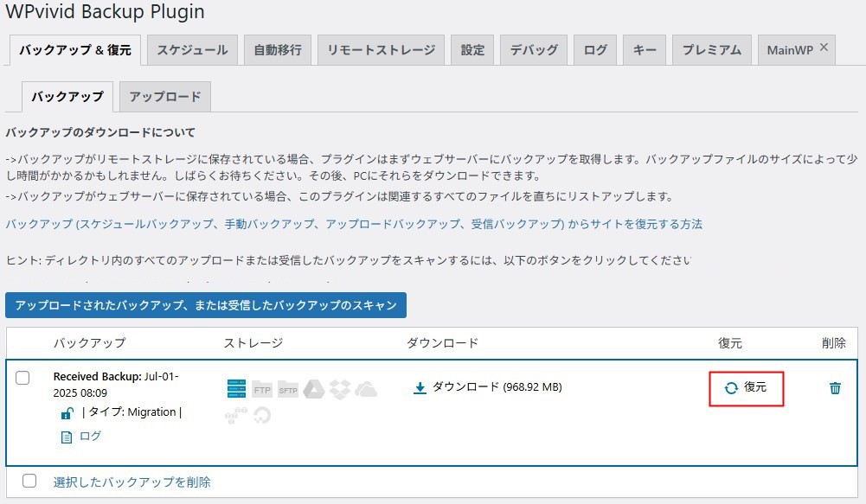This screenshot has width=866, height=504.
Task: Switch to the スケジュール tab
Action: 192,50
